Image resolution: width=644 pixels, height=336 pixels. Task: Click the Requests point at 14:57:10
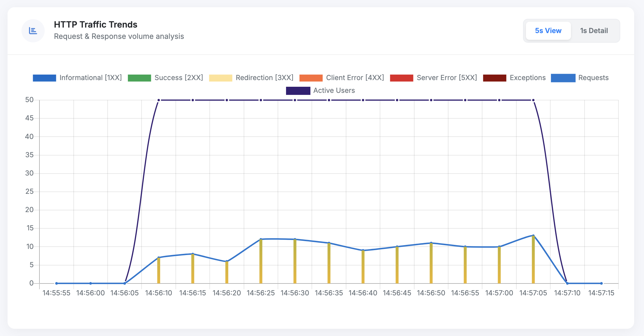click(567, 283)
